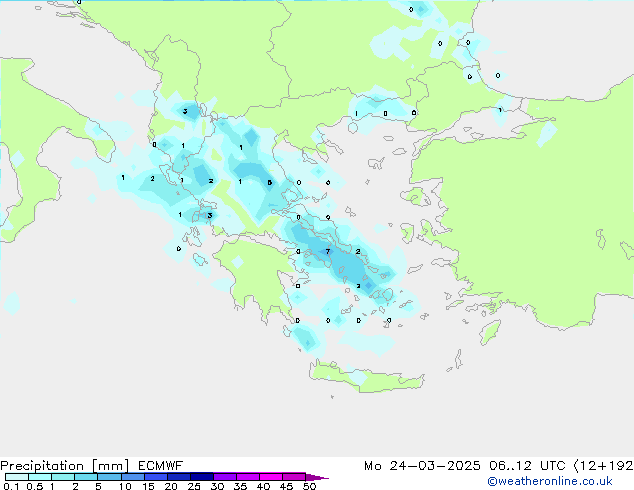Click the "0.1" legend scale label
This screenshot has width=634, height=490.
pos(11,486)
